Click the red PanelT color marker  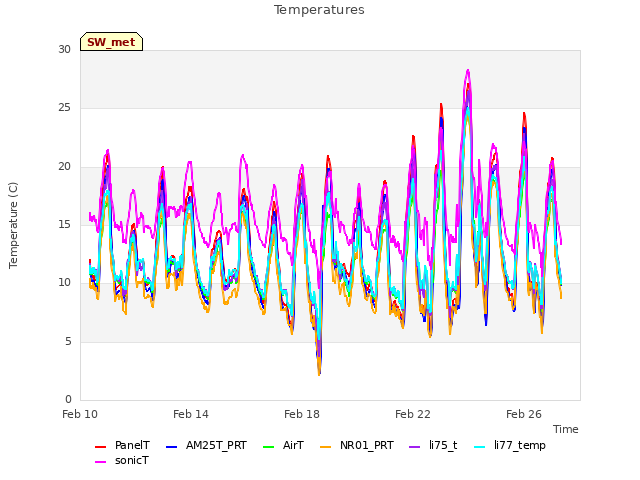point(100,447)
